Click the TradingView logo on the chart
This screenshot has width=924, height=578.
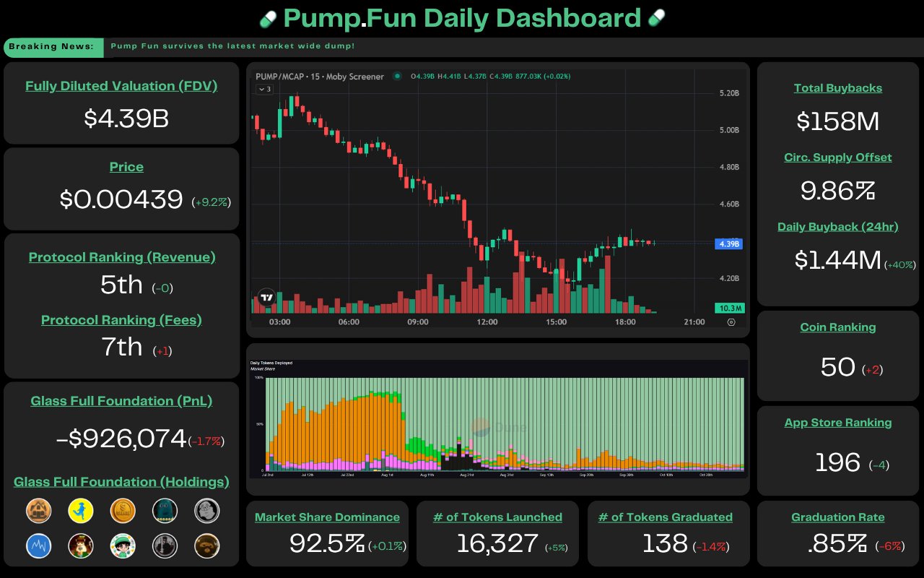click(x=266, y=297)
